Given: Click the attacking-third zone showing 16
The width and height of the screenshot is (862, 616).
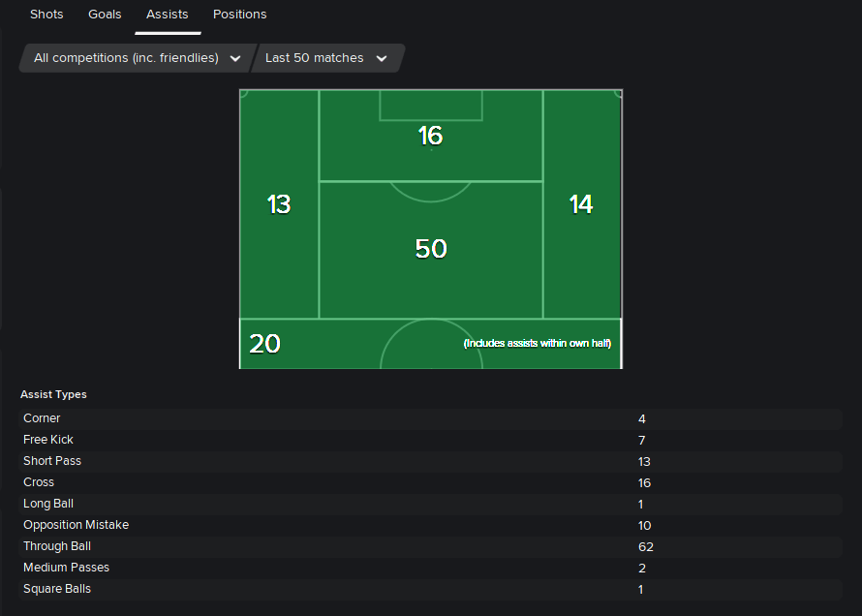Looking at the screenshot, I should point(430,136).
